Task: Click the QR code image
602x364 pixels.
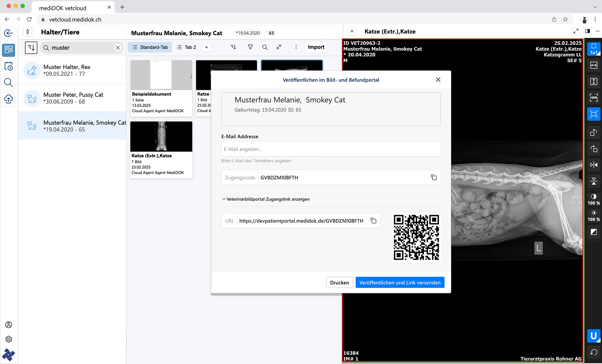Action: click(416, 237)
